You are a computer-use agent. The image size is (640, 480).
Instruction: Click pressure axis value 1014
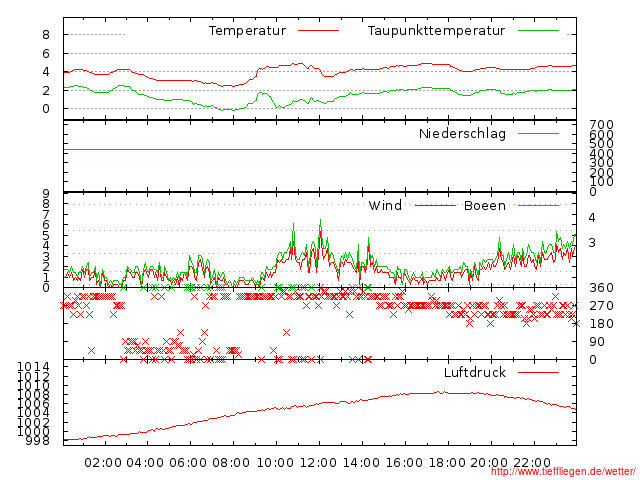point(33,367)
